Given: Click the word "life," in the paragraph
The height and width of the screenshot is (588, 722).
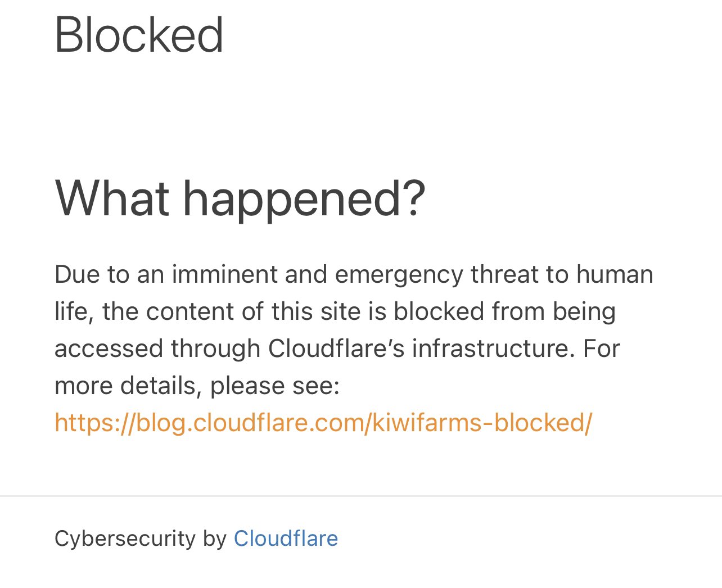Looking at the screenshot, I should pyautogui.click(x=74, y=312).
